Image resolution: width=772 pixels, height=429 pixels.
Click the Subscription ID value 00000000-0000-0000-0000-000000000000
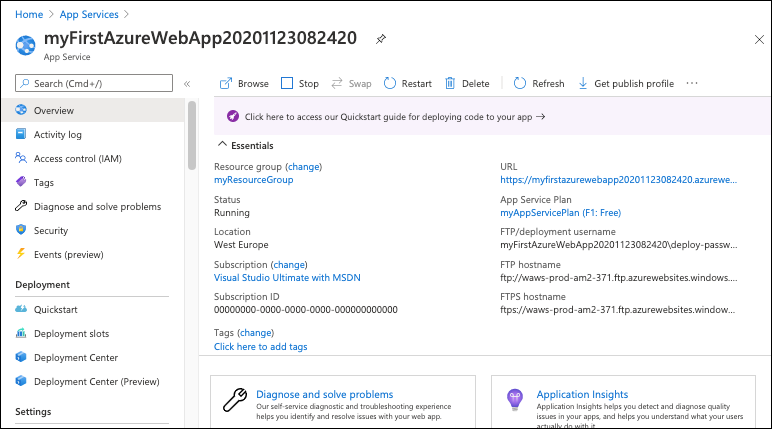306,310
